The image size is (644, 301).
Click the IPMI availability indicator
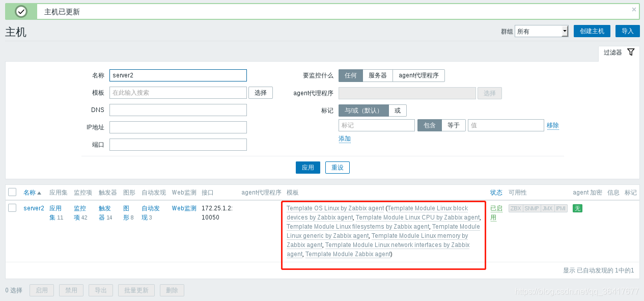pyautogui.click(x=561, y=208)
